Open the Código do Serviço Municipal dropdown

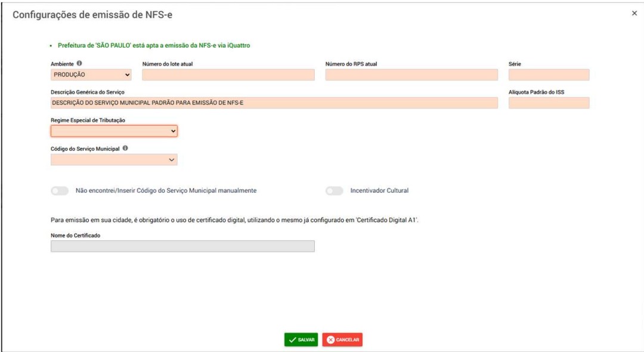[x=114, y=160]
